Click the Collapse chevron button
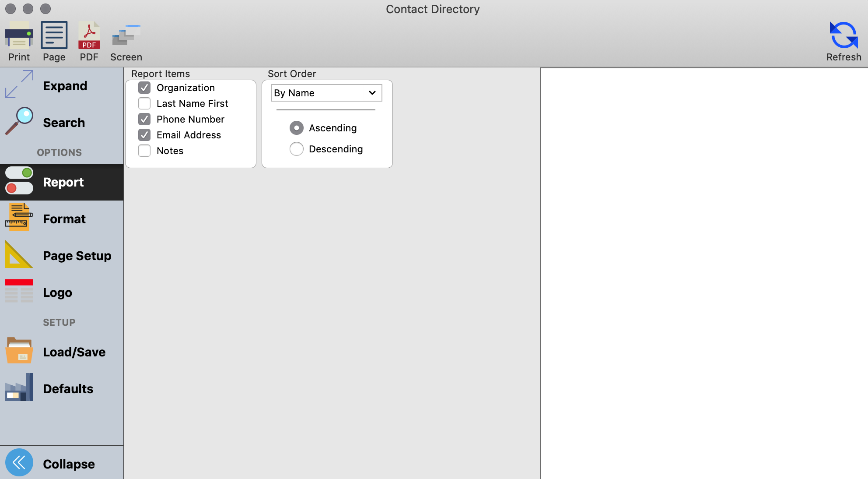This screenshot has height=479, width=868. pyautogui.click(x=19, y=462)
